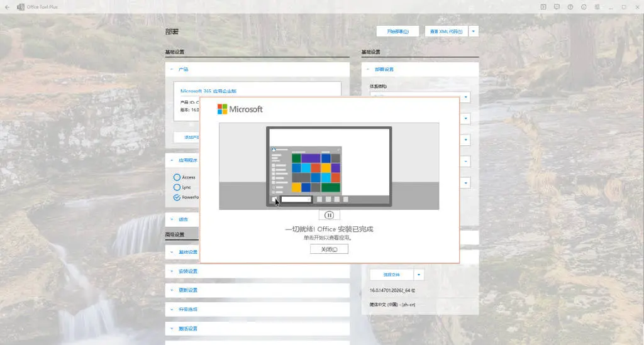Collapse the 应用程序 section
This screenshot has height=345, width=644.
click(x=183, y=160)
